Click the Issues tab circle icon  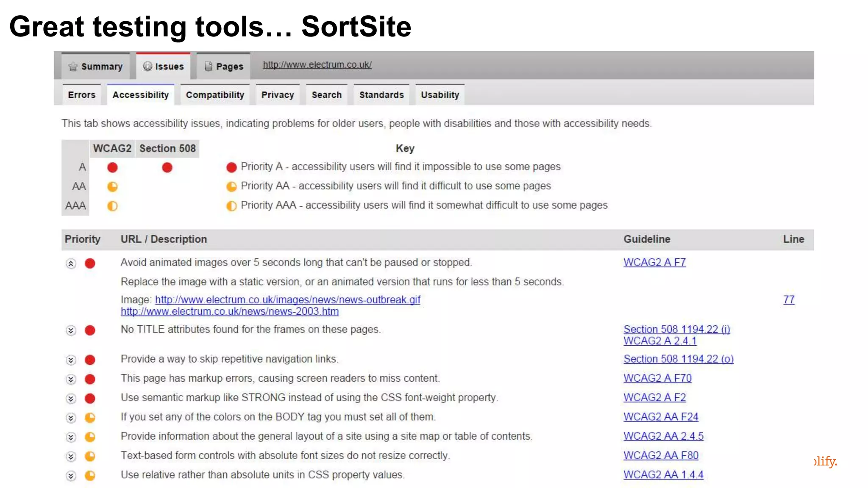coord(147,66)
